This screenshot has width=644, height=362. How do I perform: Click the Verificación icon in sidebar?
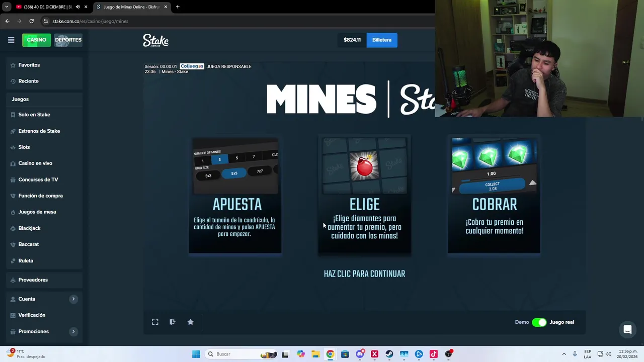click(x=13, y=315)
